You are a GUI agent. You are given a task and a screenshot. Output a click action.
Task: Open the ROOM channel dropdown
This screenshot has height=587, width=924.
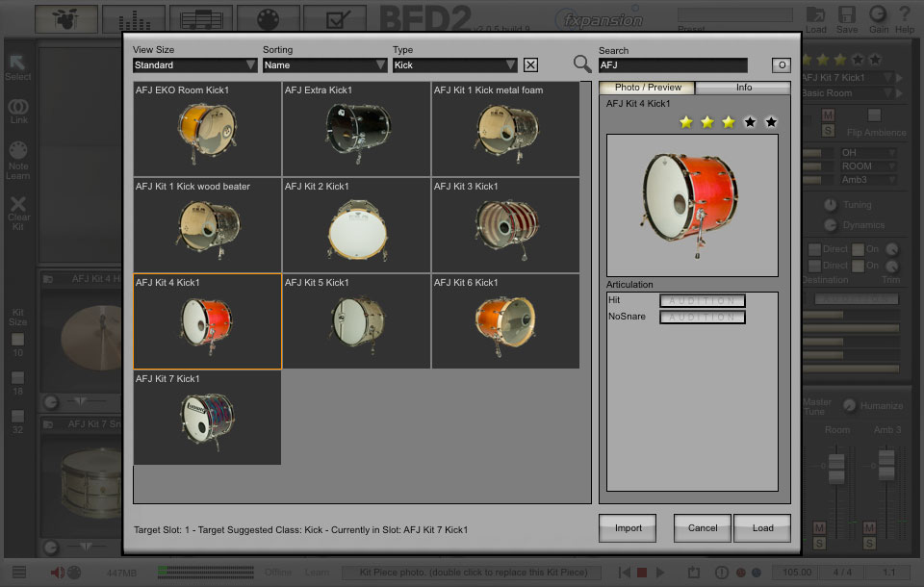(x=868, y=166)
